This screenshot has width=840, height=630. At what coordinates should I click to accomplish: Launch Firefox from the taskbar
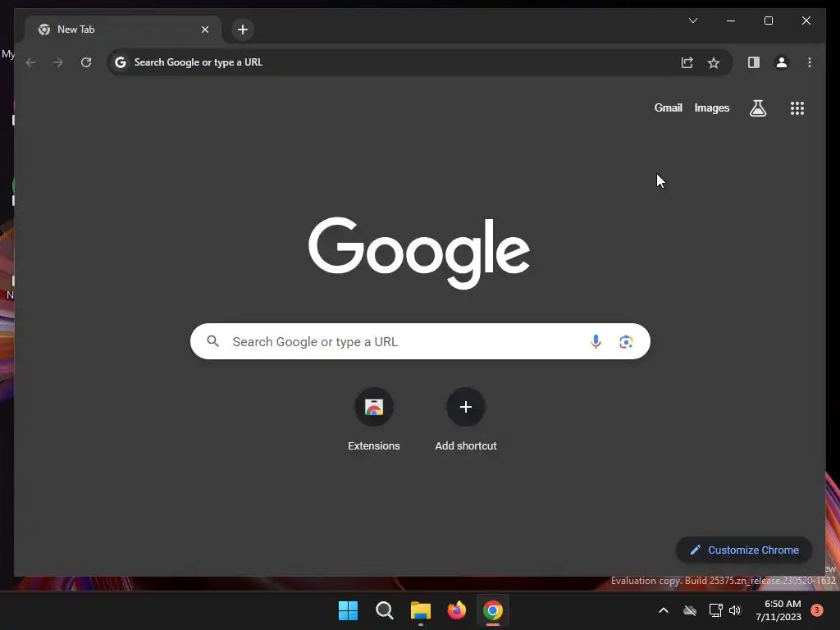[x=456, y=610]
